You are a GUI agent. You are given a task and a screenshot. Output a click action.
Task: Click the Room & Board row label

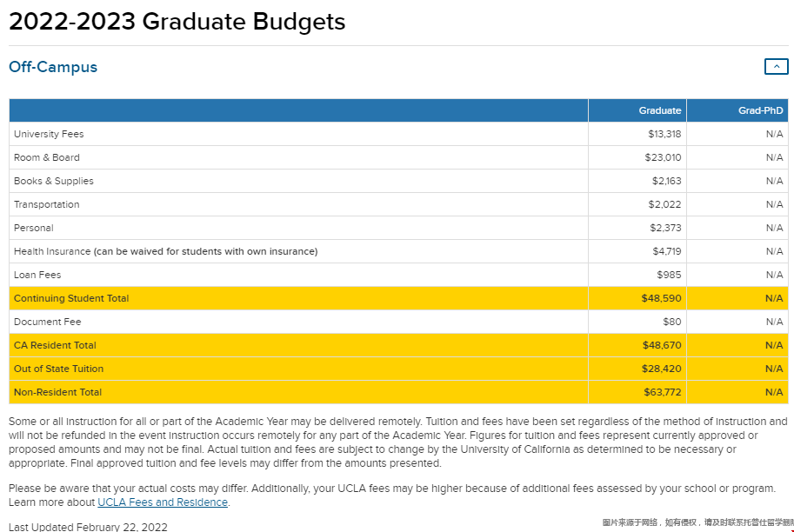click(47, 157)
